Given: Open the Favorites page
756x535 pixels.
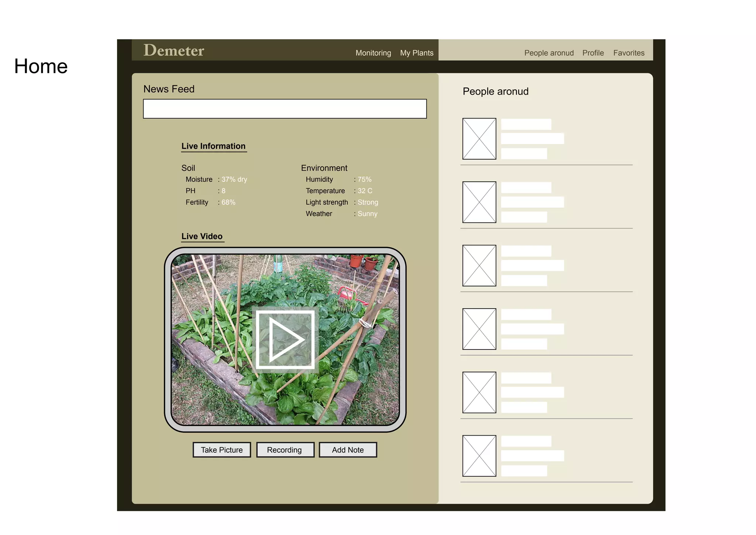Looking at the screenshot, I should point(629,53).
